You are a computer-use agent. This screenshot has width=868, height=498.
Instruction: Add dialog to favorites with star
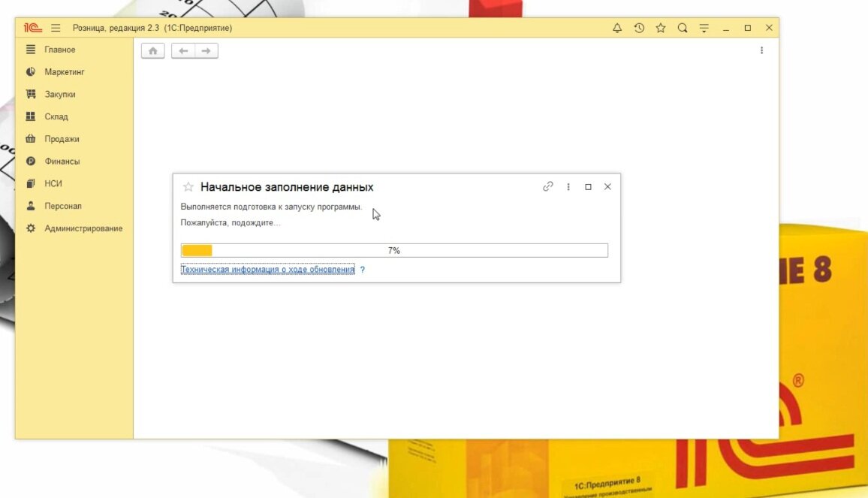pos(188,187)
